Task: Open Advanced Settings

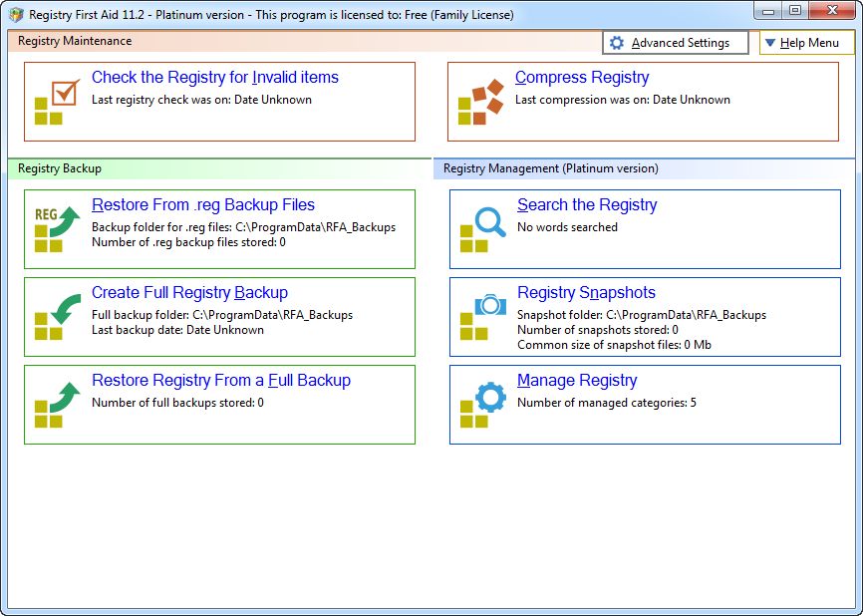Action: pos(676,43)
